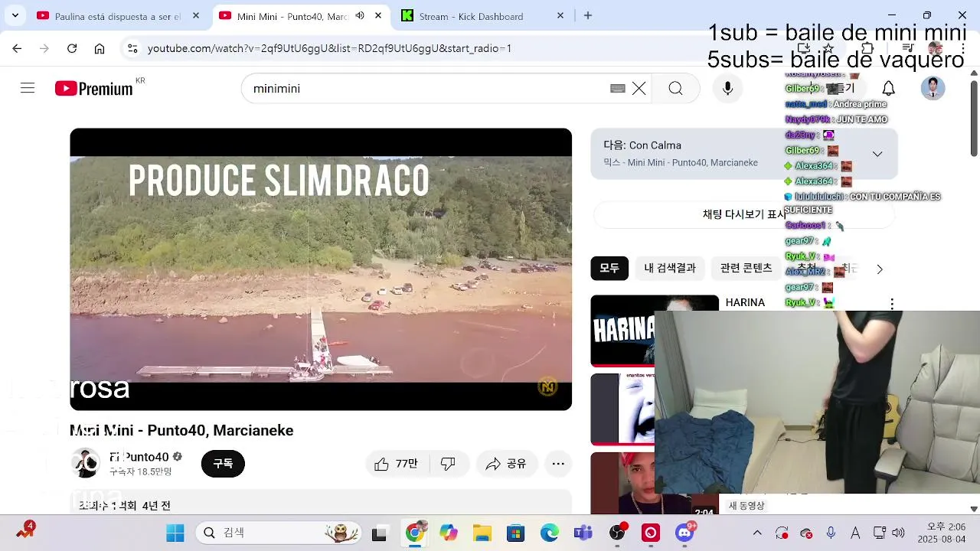Open Microsoft Store from the taskbar
The image size is (980, 551).
tap(515, 533)
